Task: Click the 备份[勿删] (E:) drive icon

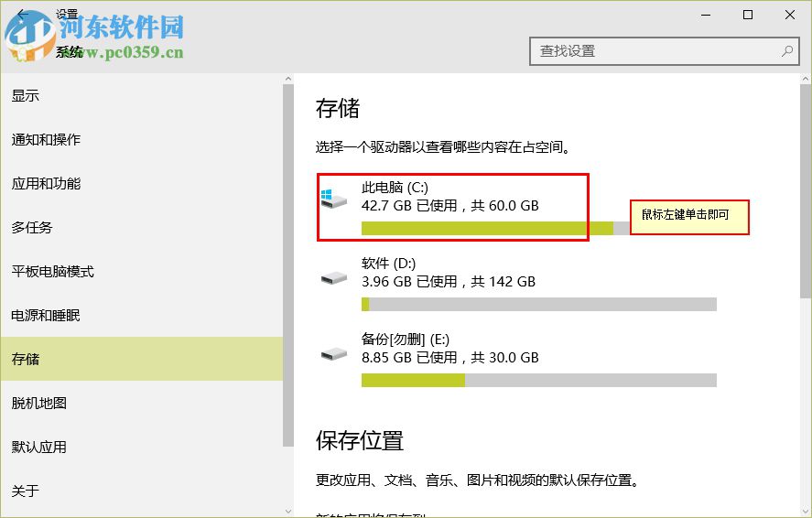Action: [x=333, y=354]
